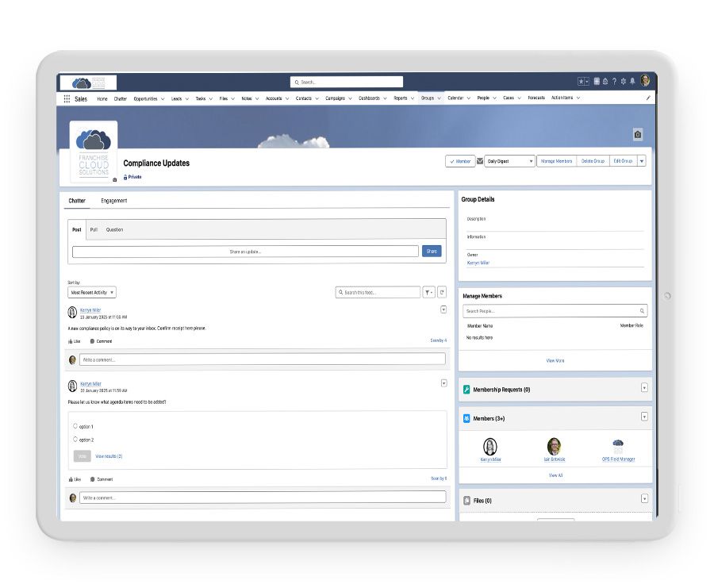Expand the Membership Requests panel menu

click(x=643, y=389)
